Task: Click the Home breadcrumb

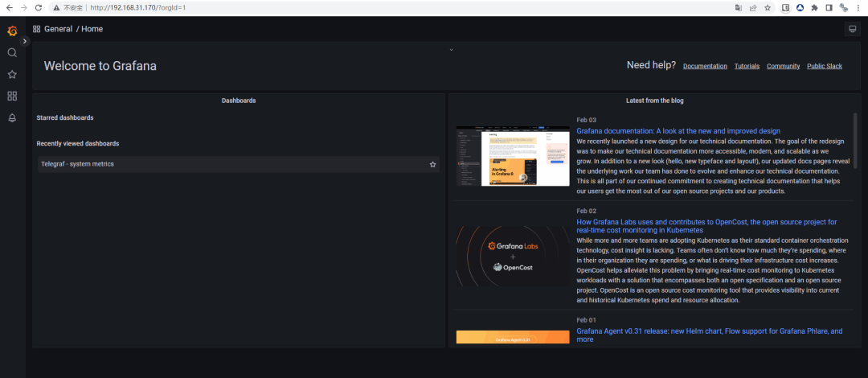Action: (92, 29)
